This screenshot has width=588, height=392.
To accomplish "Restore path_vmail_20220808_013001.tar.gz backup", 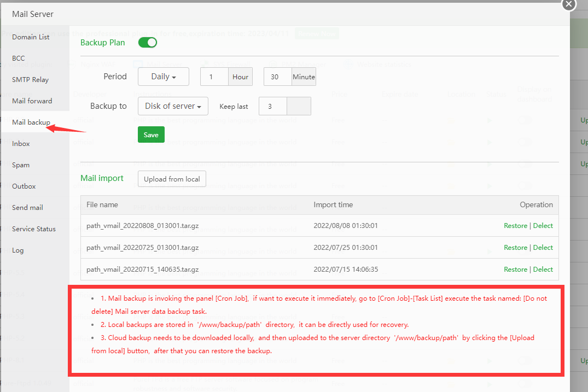I will pyautogui.click(x=516, y=226).
